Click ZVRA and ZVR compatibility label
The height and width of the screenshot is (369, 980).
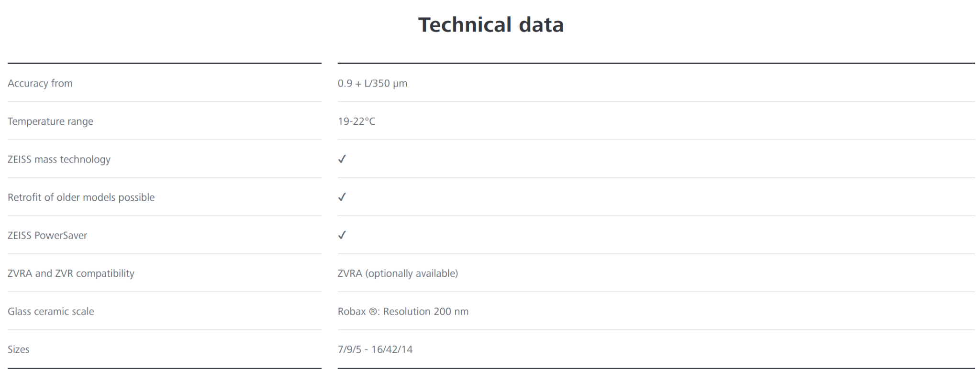click(x=71, y=273)
